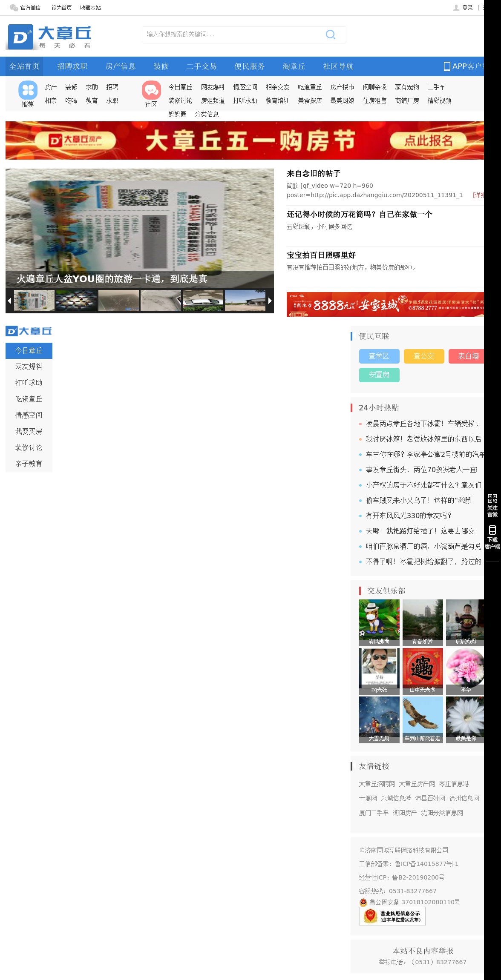The width and height of the screenshot is (501, 980).
Task: Click the 查公交 button
Action: click(x=424, y=356)
